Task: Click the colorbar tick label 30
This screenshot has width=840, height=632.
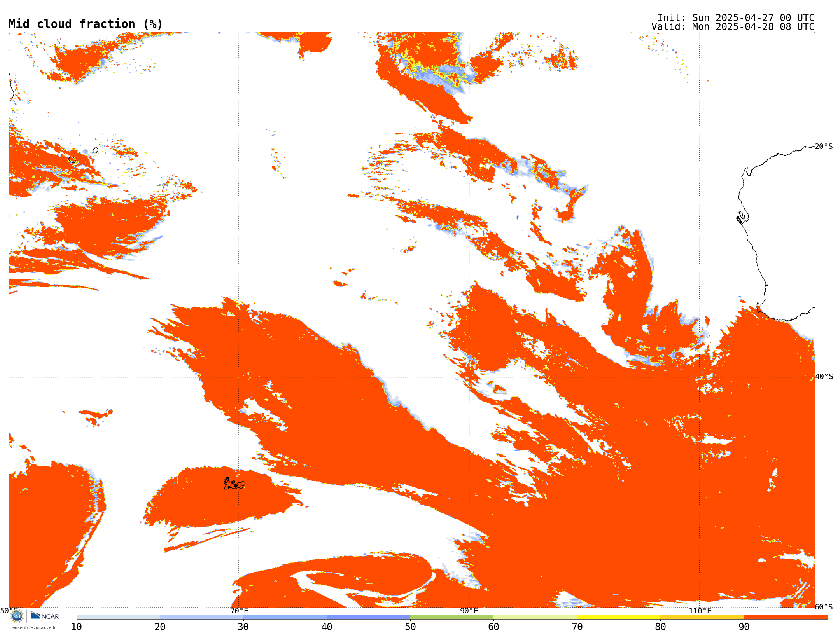Action: (243, 627)
